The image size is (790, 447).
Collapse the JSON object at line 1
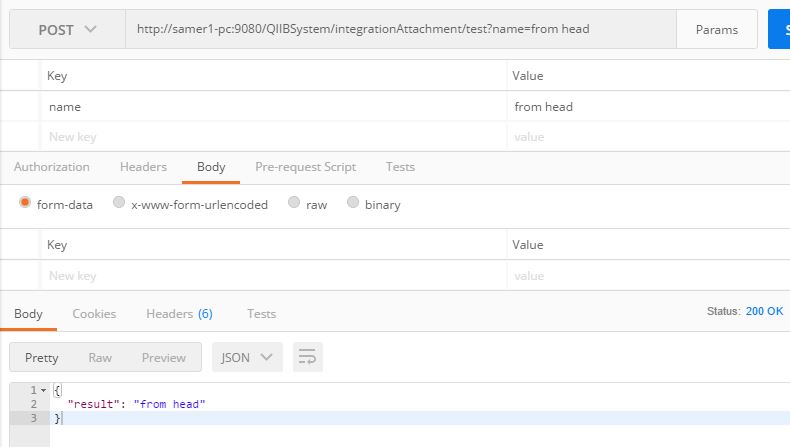(44, 390)
